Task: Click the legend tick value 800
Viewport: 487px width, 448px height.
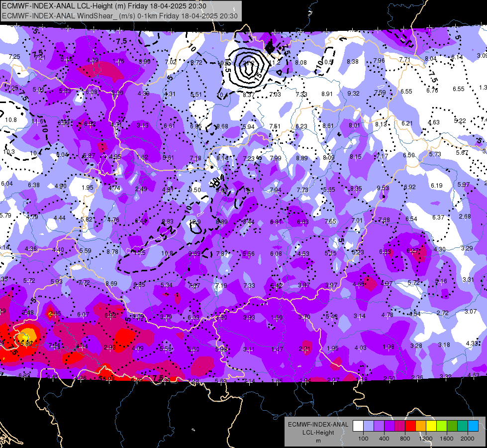Action: 405,439
